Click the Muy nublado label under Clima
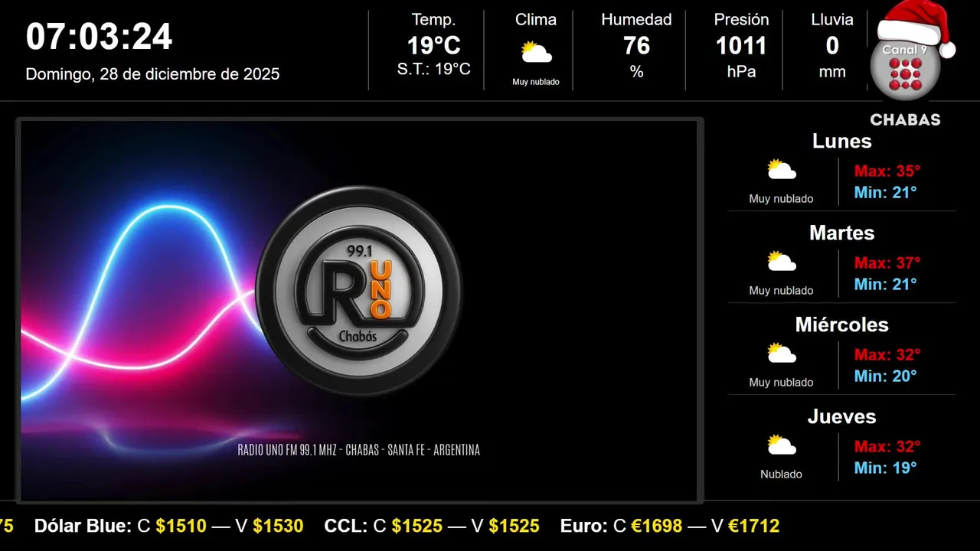The image size is (980, 551). [x=536, y=82]
